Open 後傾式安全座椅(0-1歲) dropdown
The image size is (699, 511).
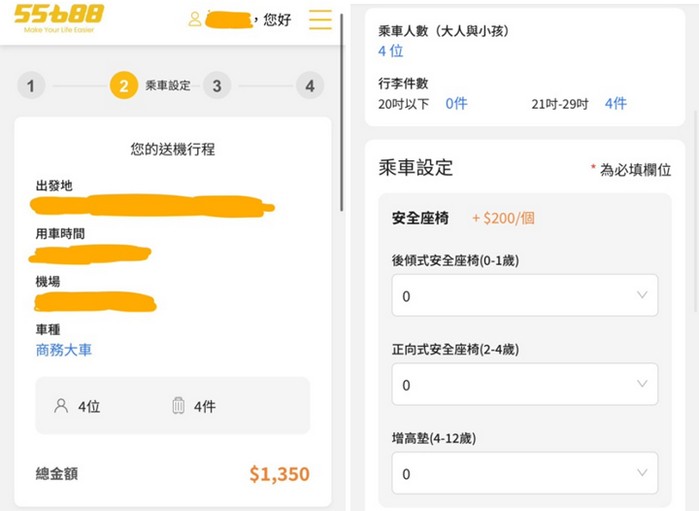tap(524, 296)
